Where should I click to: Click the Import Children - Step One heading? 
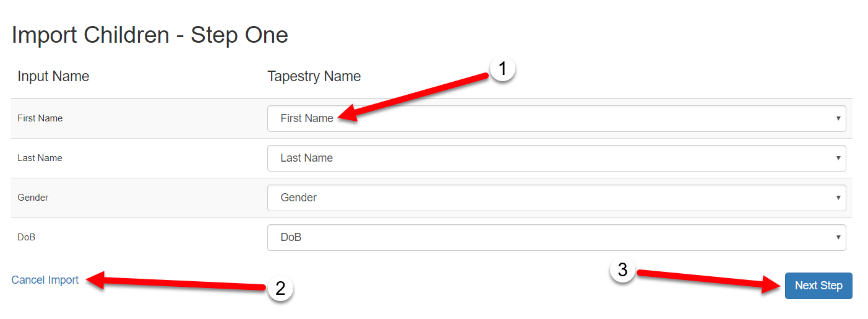click(x=150, y=35)
